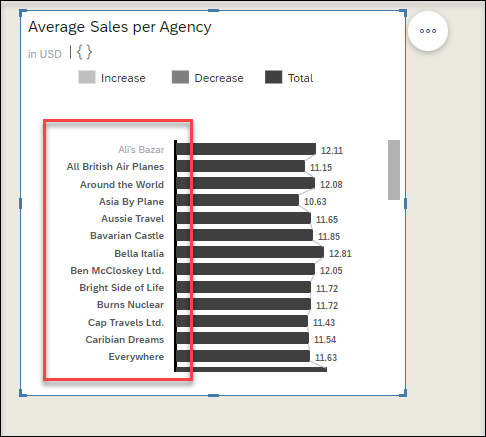Click the vertical scrollbar thumb in chart

(x=394, y=170)
